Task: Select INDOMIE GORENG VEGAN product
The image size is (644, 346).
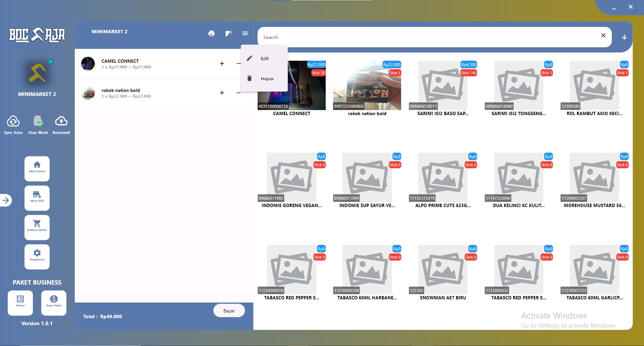Action: (291, 181)
